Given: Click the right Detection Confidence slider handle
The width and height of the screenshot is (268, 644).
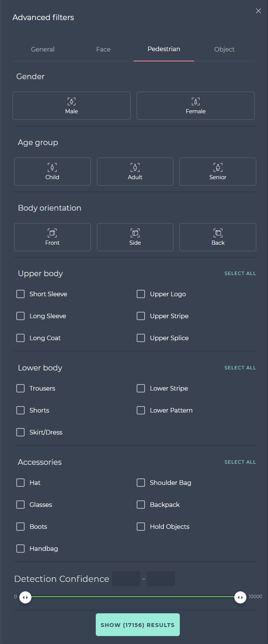Looking at the screenshot, I should tap(240, 597).
